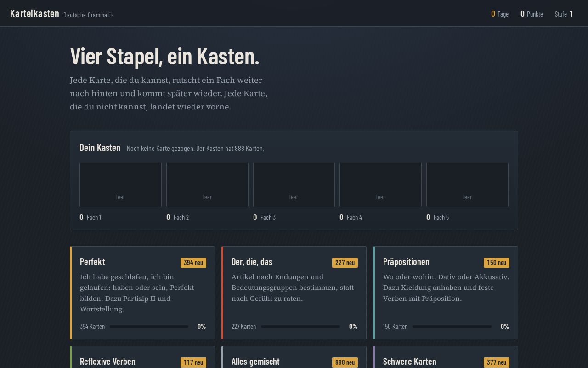Screen dimensions: 588x368
Task: Open the 'Der, die, das' deck card
Action: (x=294, y=293)
